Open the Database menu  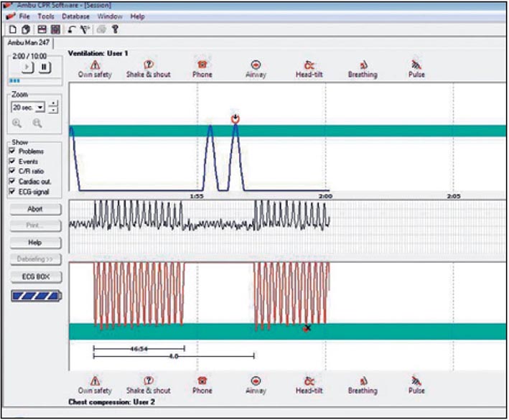point(75,17)
